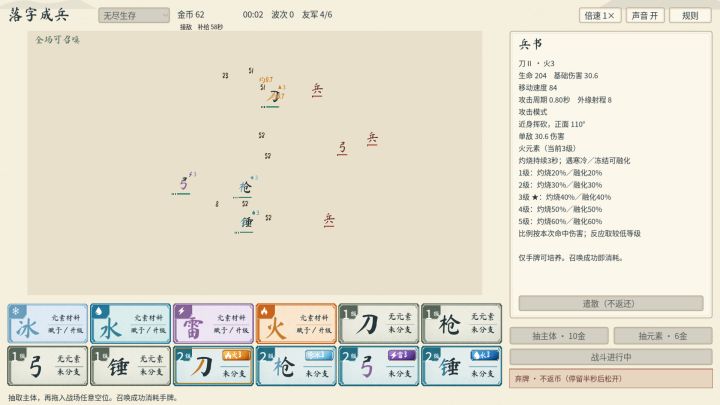The image size is (720, 405).
Task: Select the 锤 ally unit on battlefield
Action: click(247, 222)
